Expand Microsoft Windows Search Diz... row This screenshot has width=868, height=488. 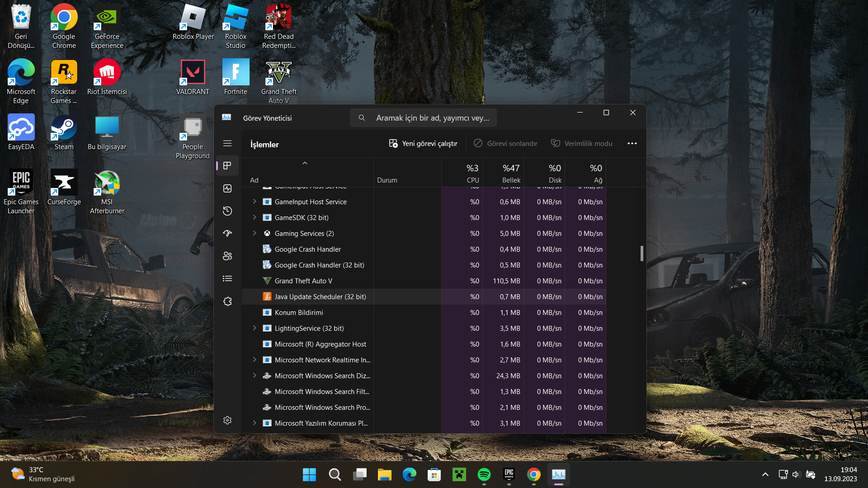pyautogui.click(x=255, y=375)
